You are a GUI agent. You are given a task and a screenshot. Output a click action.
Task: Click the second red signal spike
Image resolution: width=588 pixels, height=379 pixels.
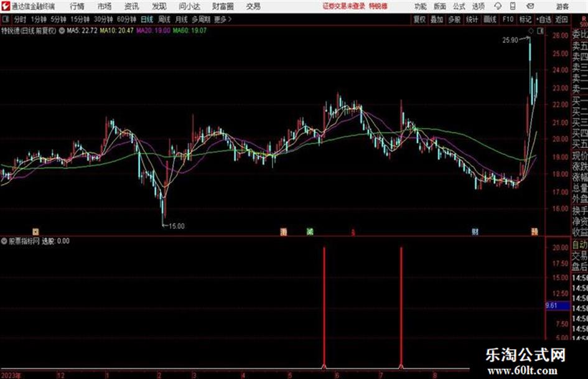coord(401,307)
